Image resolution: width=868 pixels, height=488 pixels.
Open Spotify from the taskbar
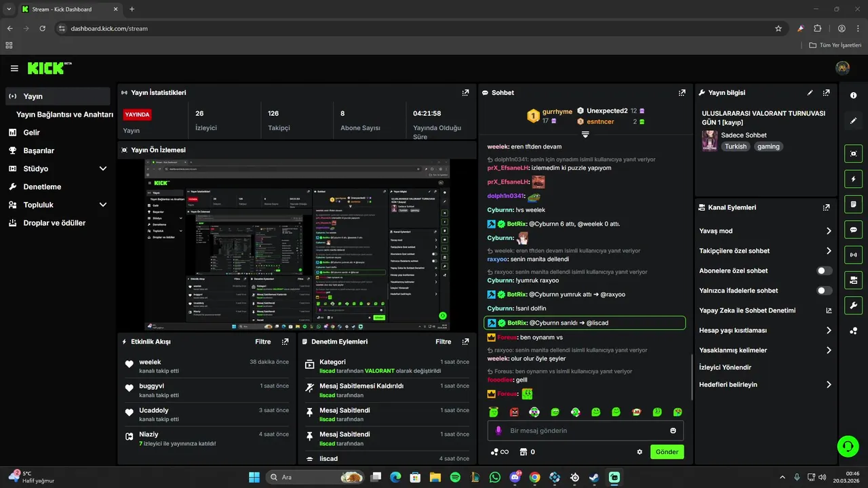pyautogui.click(x=455, y=477)
